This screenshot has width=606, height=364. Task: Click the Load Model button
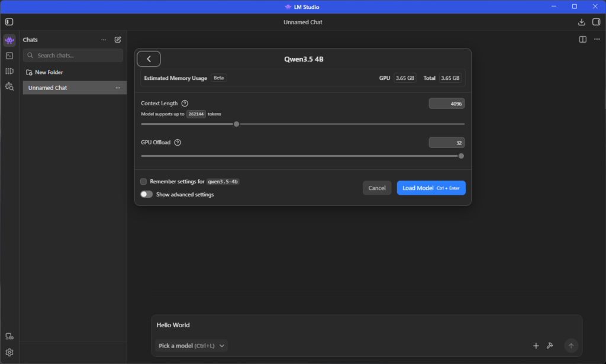431,188
